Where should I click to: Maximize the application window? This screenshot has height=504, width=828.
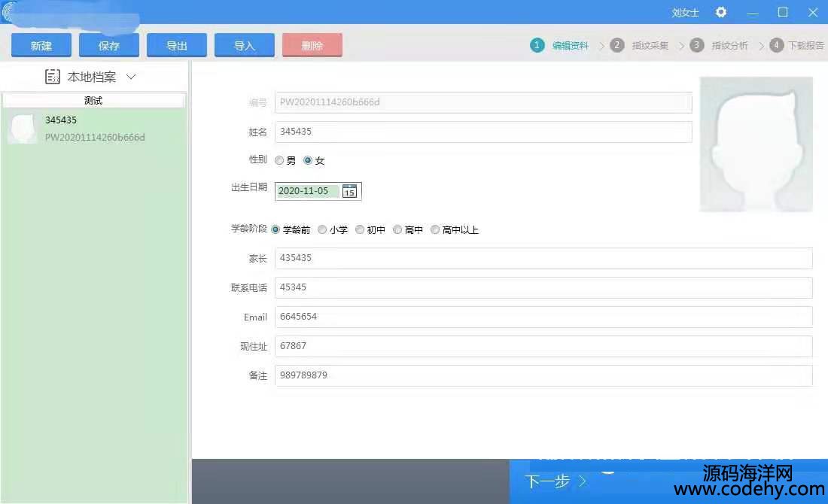tap(783, 12)
